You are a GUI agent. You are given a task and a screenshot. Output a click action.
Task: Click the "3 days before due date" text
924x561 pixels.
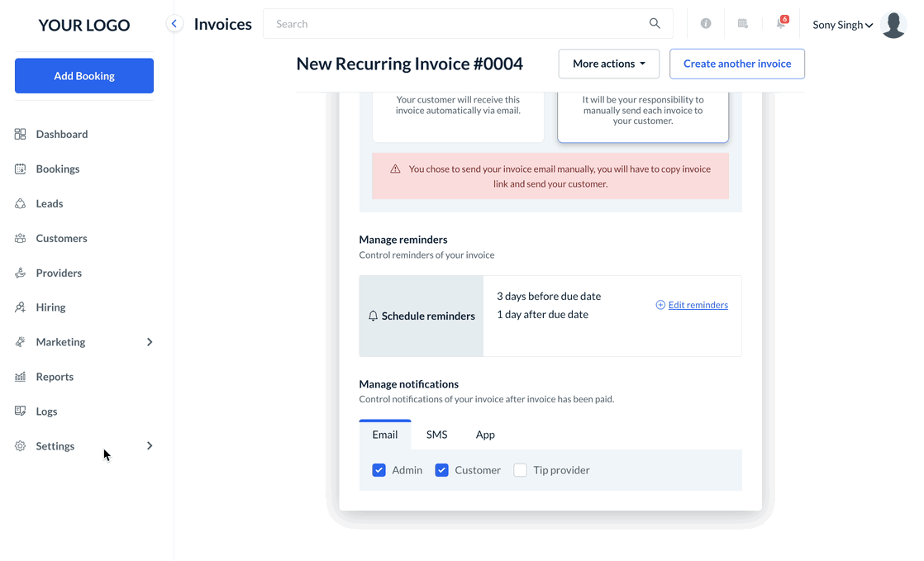tap(549, 297)
